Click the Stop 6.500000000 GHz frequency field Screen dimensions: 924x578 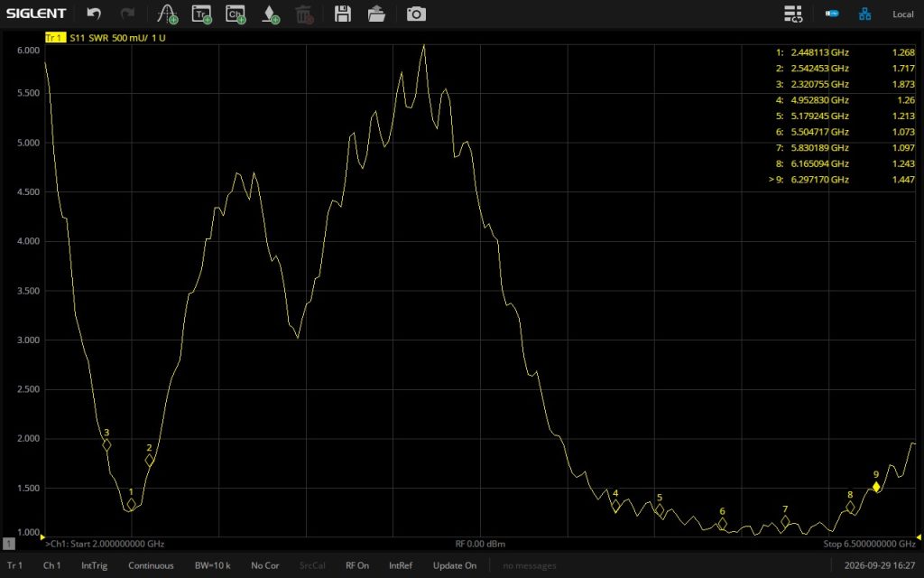pyautogui.click(x=869, y=544)
